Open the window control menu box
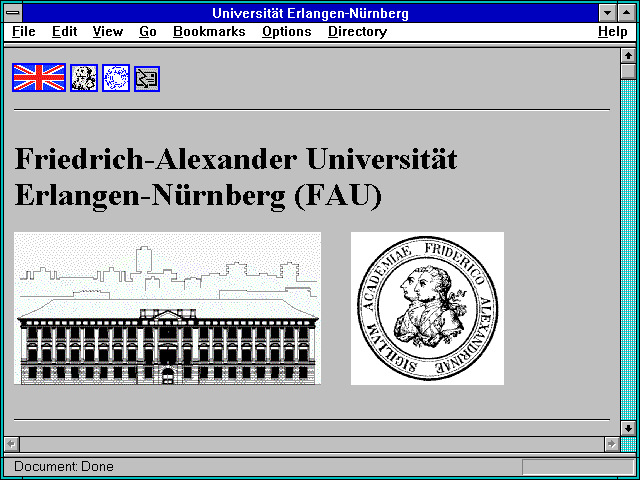Screen dimensions: 640x480 point(13,13)
